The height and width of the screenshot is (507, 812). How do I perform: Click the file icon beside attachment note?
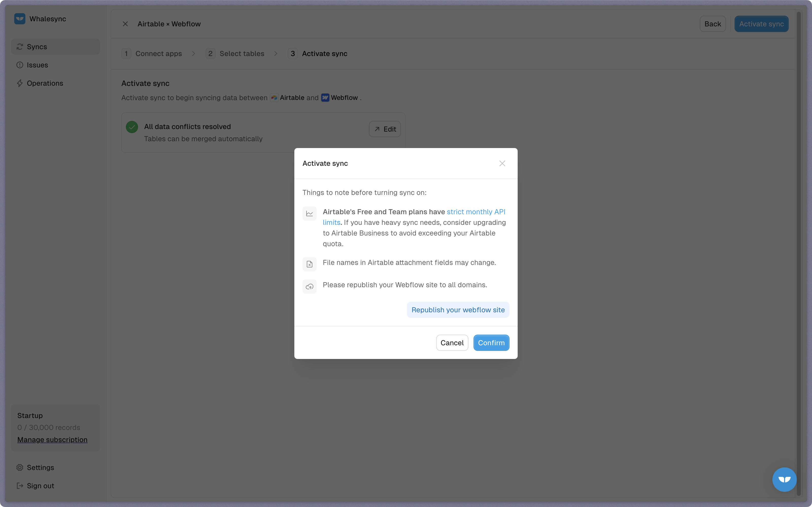pyautogui.click(x=309, y=264)
